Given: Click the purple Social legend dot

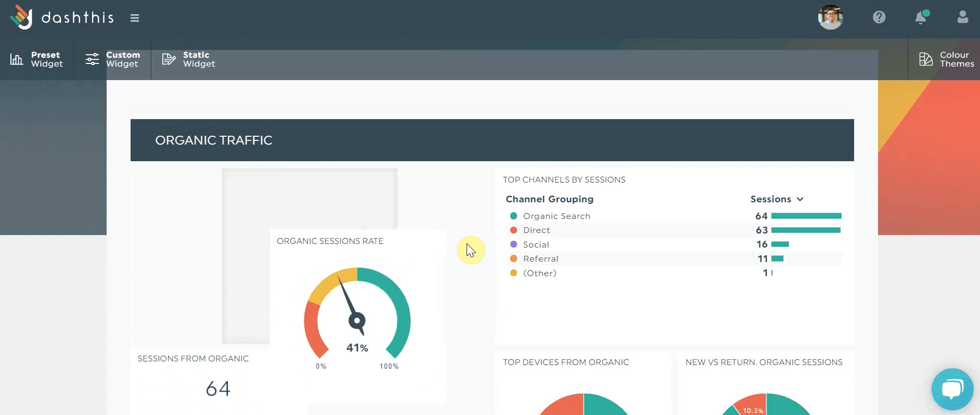Looking at the screenshot, I should click(x=513, y=244).
